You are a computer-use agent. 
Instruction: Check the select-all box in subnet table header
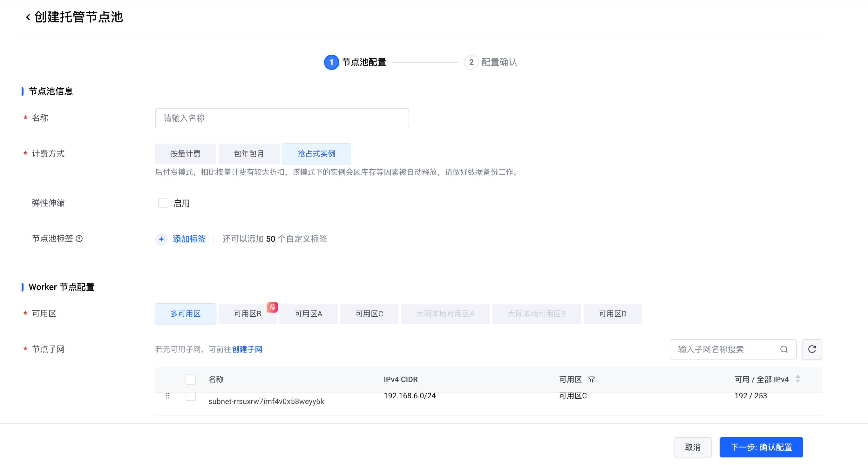point(191,380)
